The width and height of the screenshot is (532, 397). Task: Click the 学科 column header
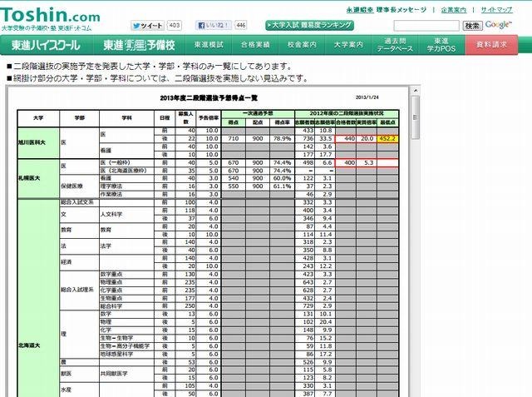click(126, 118)
